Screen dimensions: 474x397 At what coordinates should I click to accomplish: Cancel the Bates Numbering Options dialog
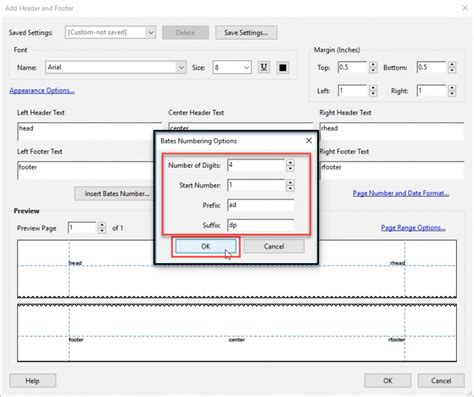(x=274, y=246)
